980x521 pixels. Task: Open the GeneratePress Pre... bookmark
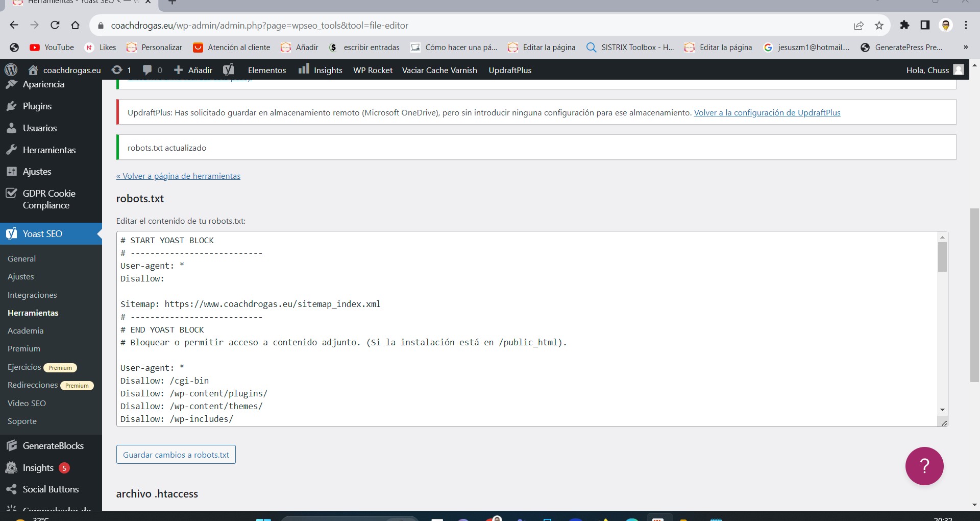[x=901, y=47]
